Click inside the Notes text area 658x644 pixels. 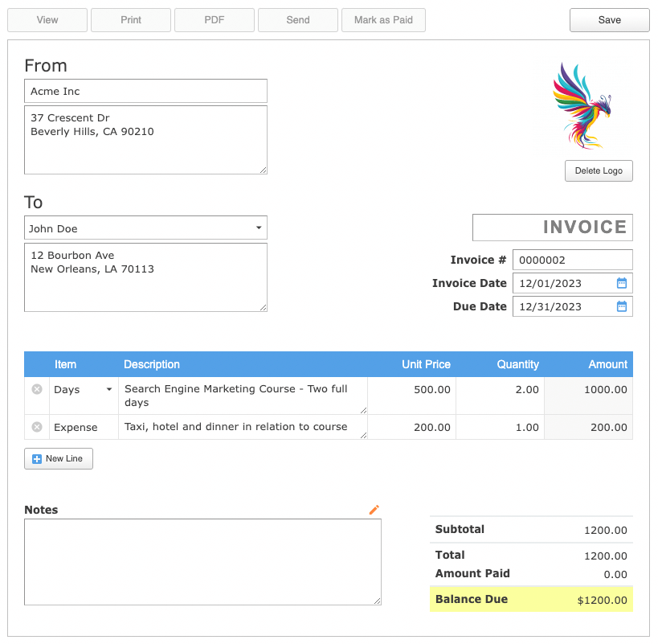(202, 562)
